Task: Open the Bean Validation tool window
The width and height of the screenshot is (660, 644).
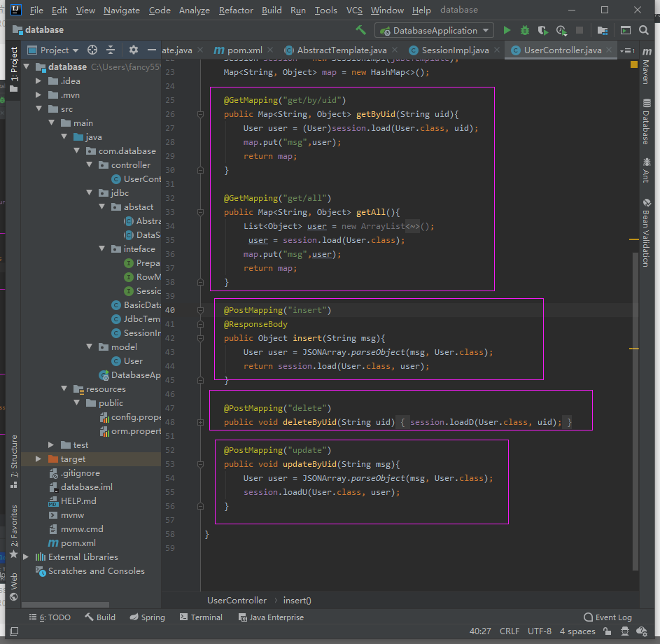Action: click(647, 232)
